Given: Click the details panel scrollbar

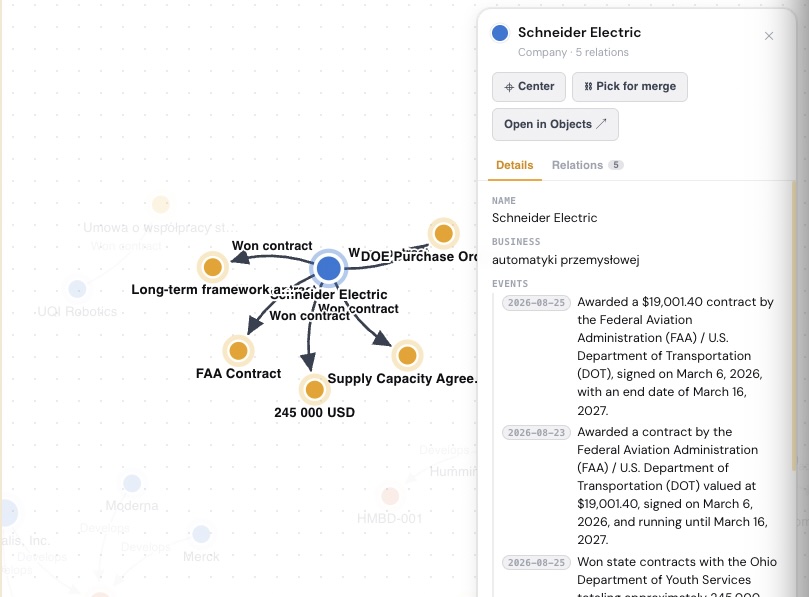Looking at the screenshot, I should pos(795,325).
